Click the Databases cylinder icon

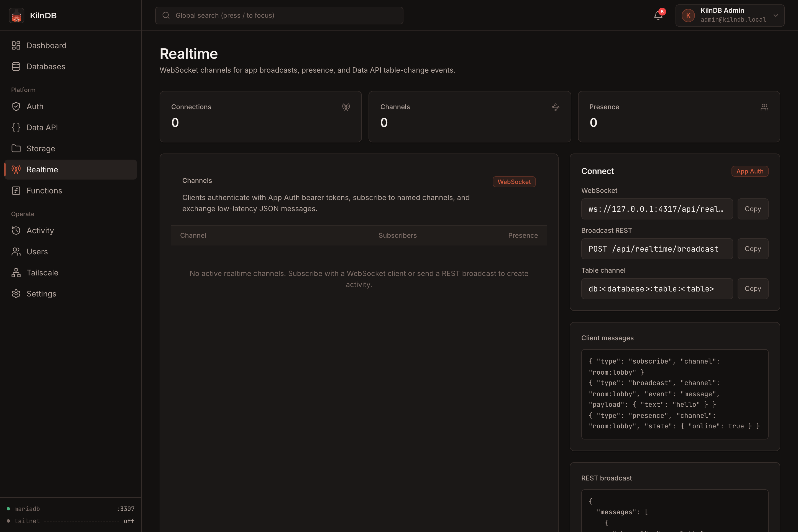(x=16, y=66)
